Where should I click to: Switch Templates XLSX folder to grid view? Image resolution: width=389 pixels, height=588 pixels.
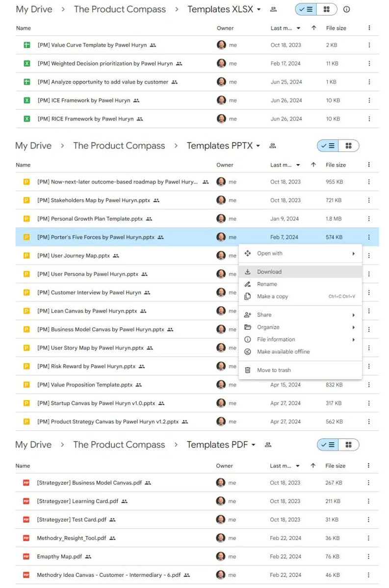327,9
